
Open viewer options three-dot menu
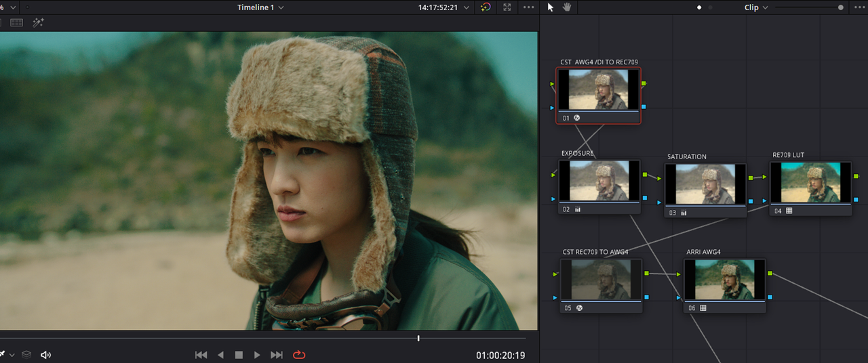point(529,7)
